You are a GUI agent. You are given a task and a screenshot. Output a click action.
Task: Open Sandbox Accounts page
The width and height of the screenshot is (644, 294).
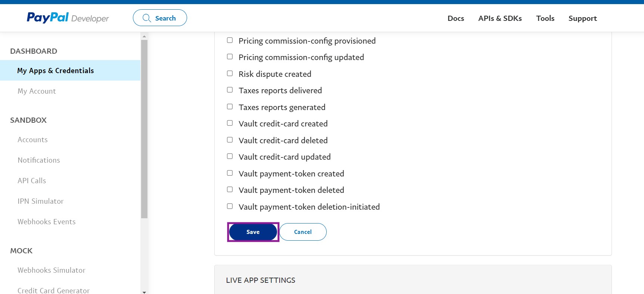(x=32, y=140)
